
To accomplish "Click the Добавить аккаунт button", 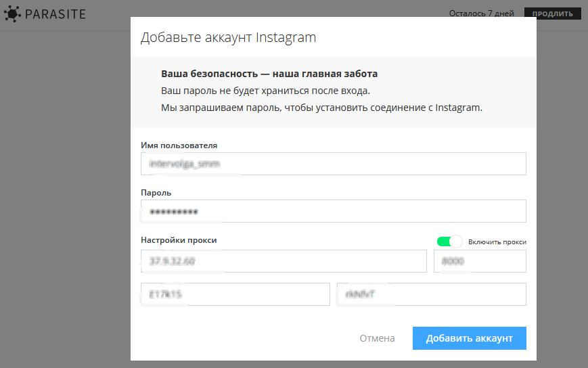I will pyautogui.click(x=470, y=338).
